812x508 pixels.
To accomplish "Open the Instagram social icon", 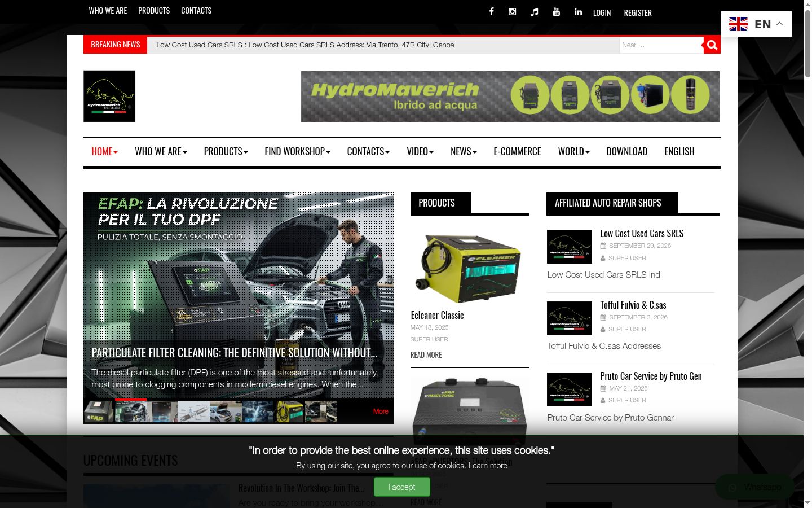I will pyautogui.click(x=512, y=11).
